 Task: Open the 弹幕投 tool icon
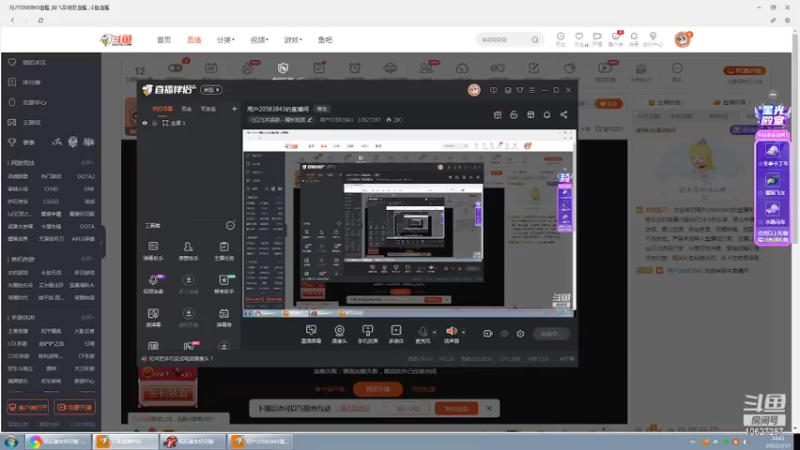pos(224,317)
